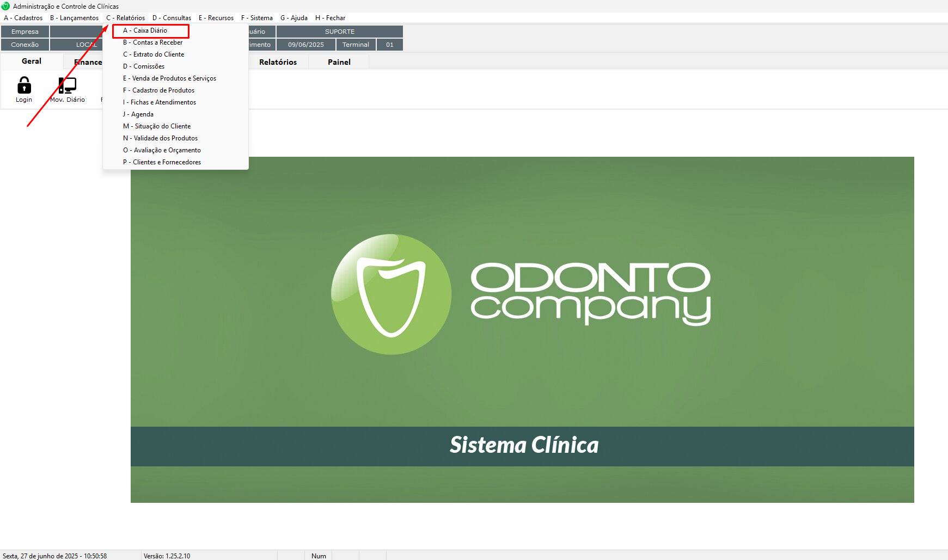Click the C - Relatórios menu
The height and width of the screenshot is (560, 948).
point(125,18)
